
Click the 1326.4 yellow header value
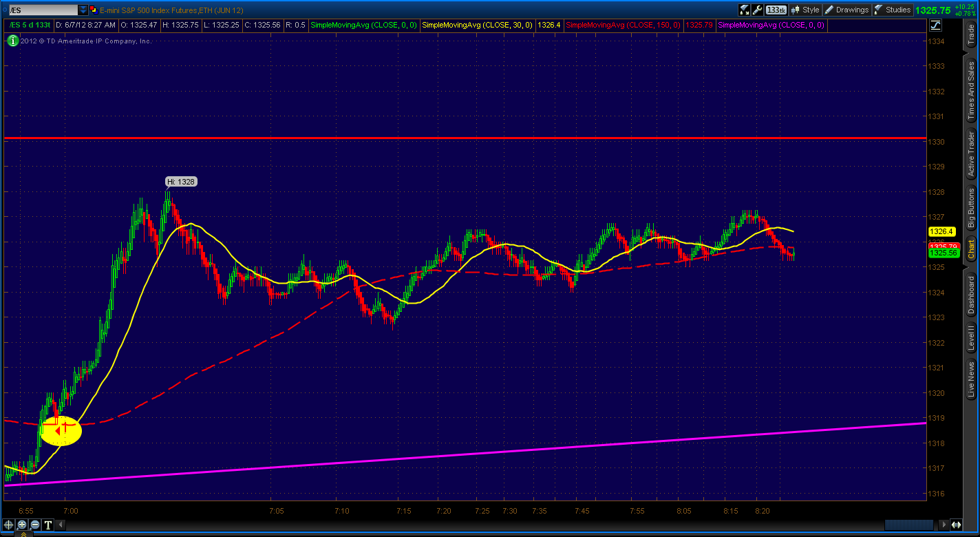point(549,25)
